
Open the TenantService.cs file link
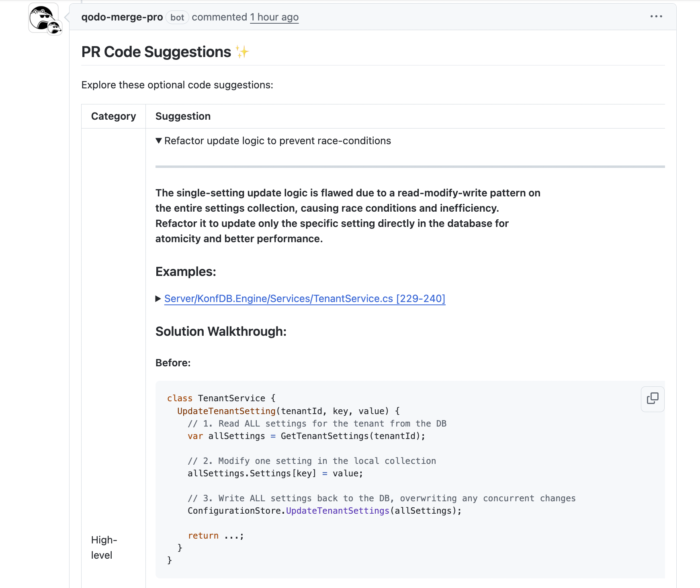click(x=304, y=298)
